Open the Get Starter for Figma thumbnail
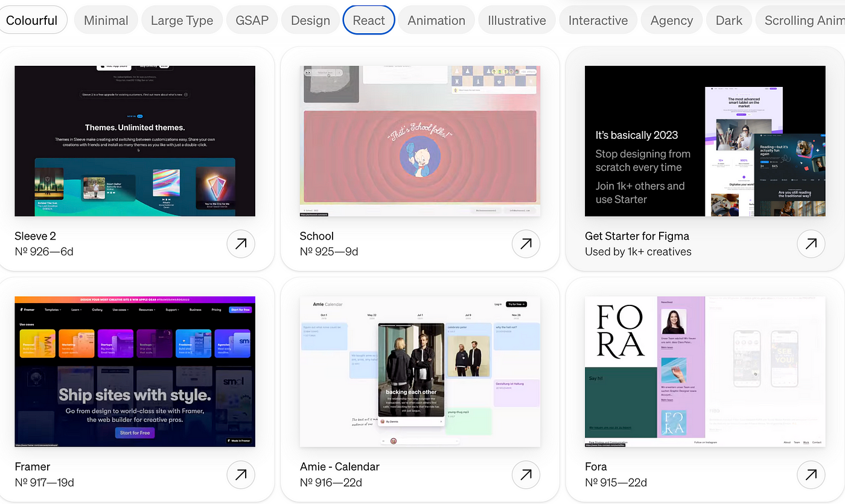 click(705, 141)
